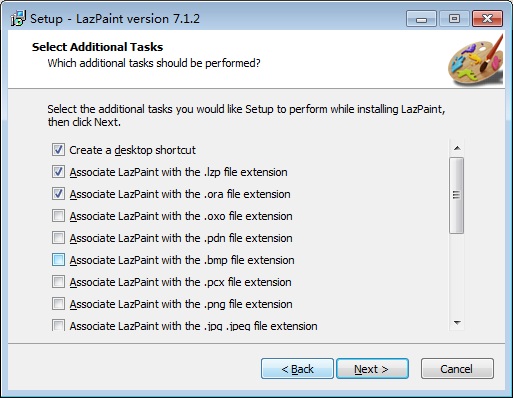
Task: Uncheck Create a desktop shortcut
Action: (x=58, y=150)
